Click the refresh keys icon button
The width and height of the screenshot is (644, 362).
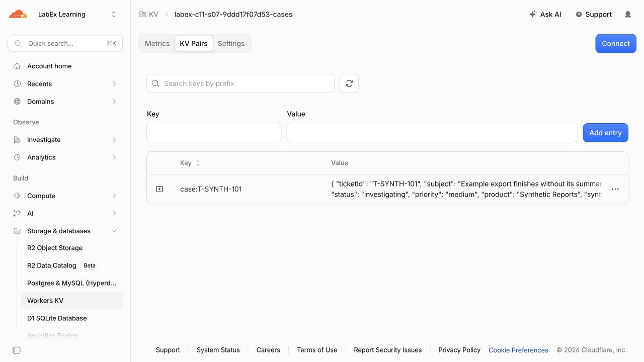[x=349, y=83]
